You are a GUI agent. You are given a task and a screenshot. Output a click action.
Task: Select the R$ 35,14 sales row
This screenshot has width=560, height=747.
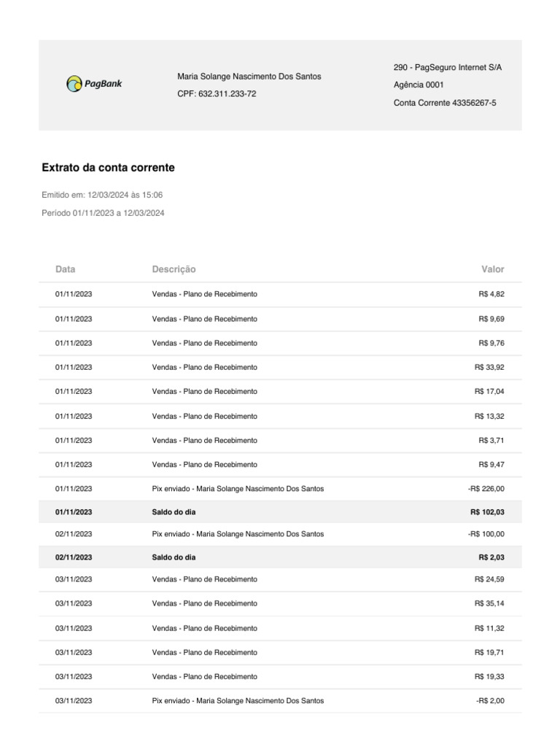pos(280,603)
